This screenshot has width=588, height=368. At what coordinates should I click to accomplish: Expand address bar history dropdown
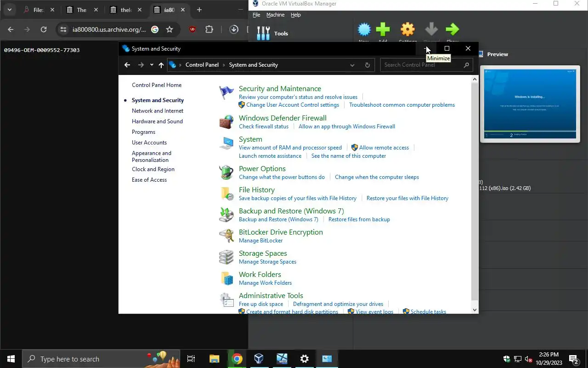(x=352, y=65)
